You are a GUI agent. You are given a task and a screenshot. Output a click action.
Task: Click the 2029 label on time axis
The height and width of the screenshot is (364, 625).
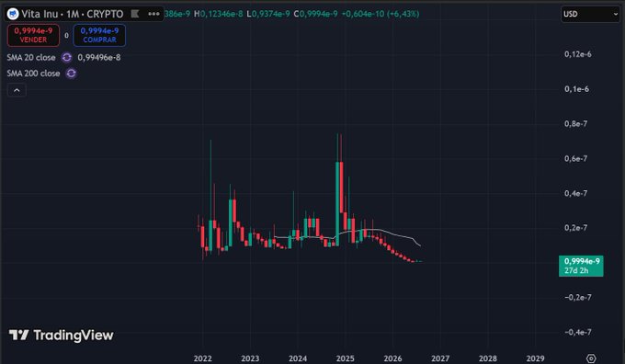pos(535,358)
